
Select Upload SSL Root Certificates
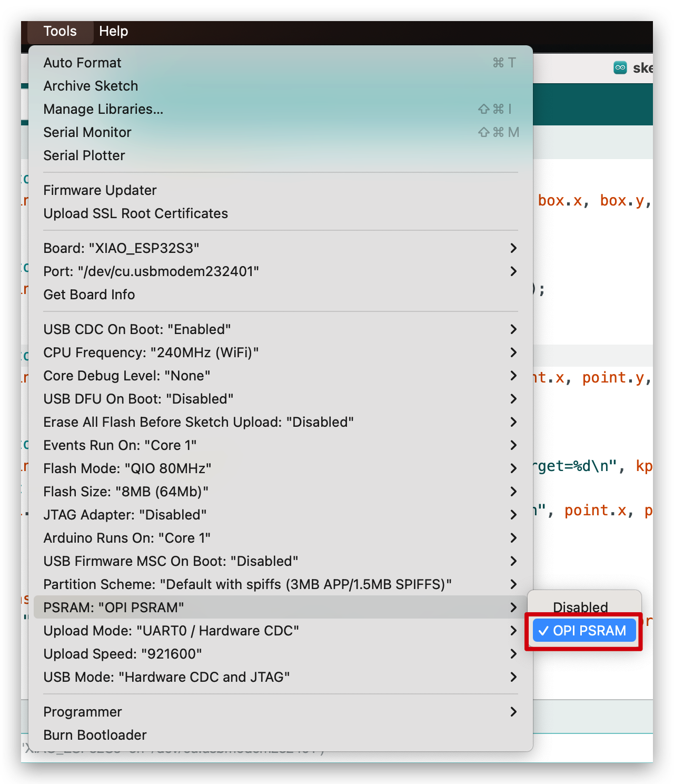[281, 213]
